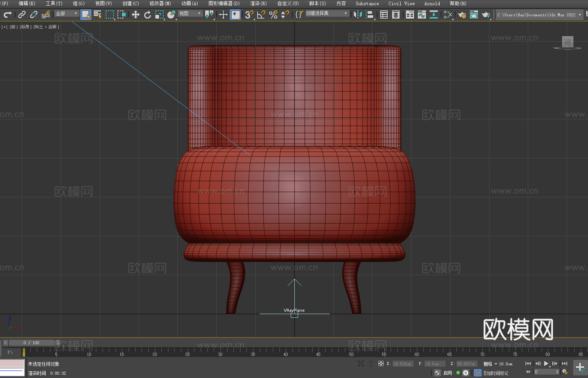588x378 pixels.
Task: Open Select by Name list
Action: point(98,14)
